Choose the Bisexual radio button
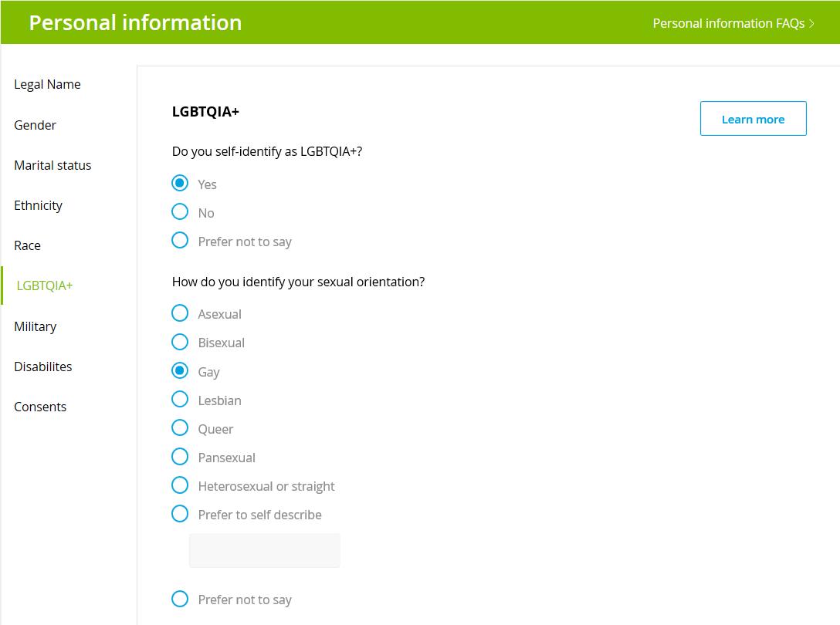Screen dimensions: 840x625 click(180, 343)
